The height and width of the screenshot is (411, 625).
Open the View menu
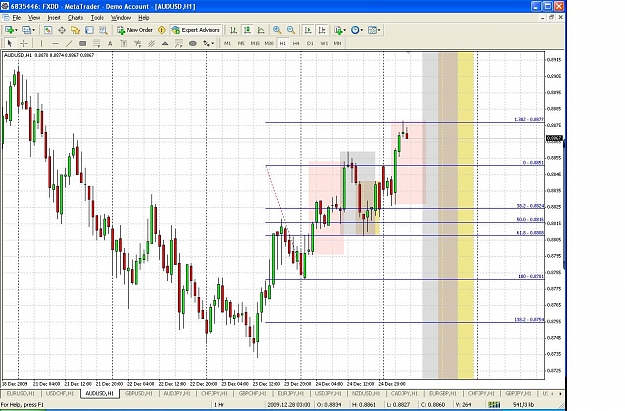click(x=34, y=18)
